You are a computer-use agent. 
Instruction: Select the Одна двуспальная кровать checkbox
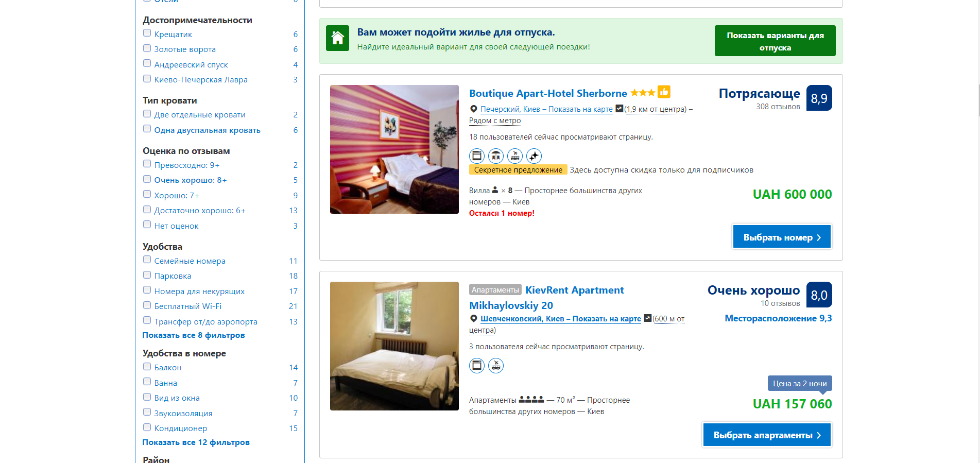click(147, 129)
